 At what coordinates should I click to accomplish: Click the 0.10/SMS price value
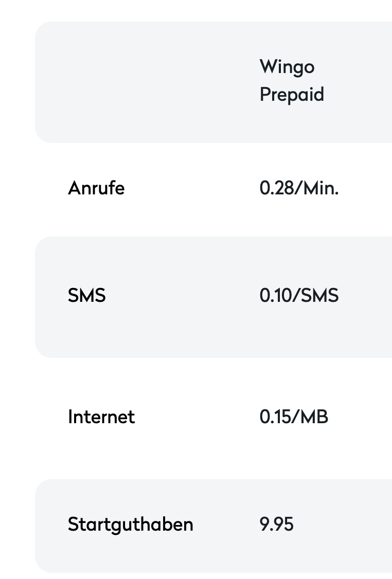(299, 296)
